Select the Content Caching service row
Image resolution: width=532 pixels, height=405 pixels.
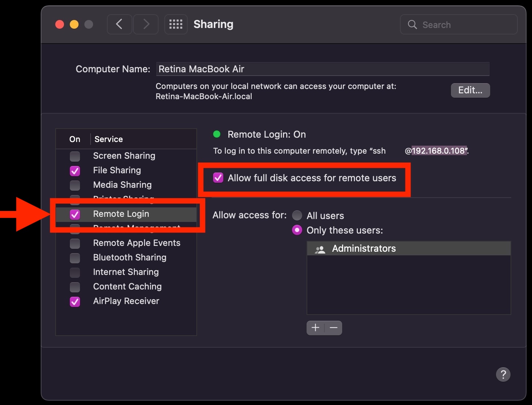[126, 287]
